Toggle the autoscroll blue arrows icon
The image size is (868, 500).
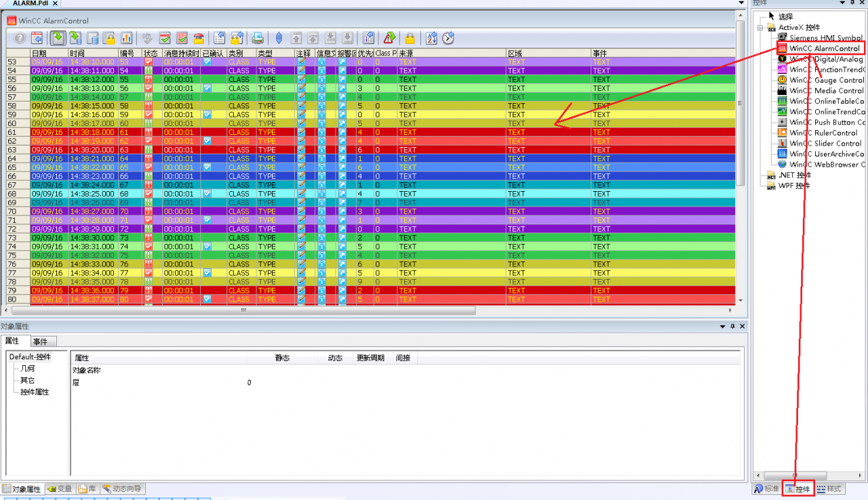tap(279, 38)
